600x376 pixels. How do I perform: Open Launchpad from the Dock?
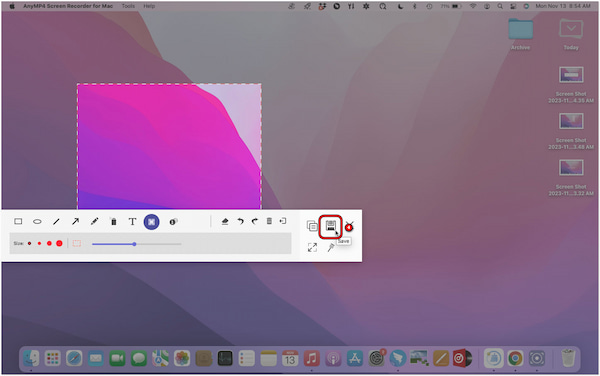pyautogui.click(x=52, y=358)
